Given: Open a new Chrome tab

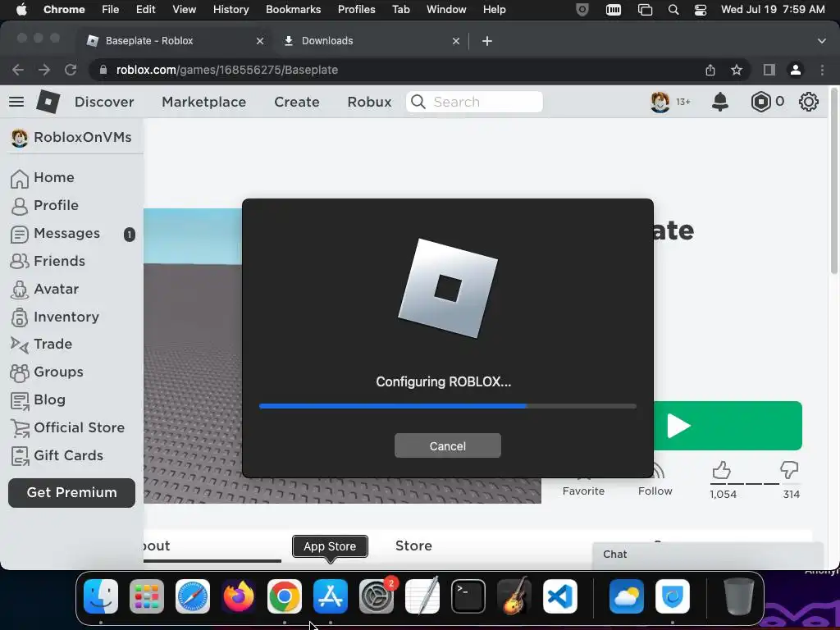Looking at the screenshot, I should 487,41.
